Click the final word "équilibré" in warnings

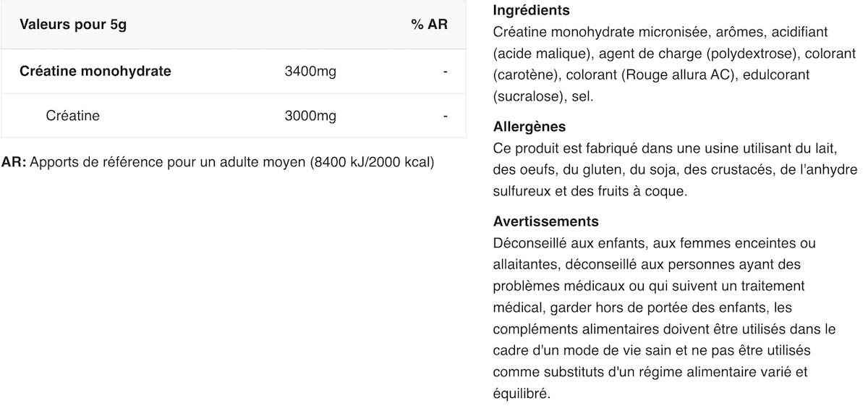521,394
